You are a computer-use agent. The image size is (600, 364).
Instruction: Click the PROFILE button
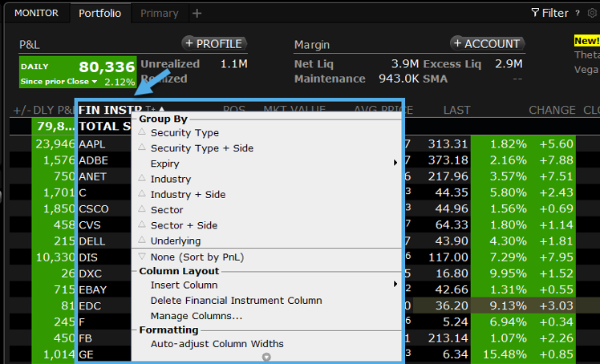point(213,43)
